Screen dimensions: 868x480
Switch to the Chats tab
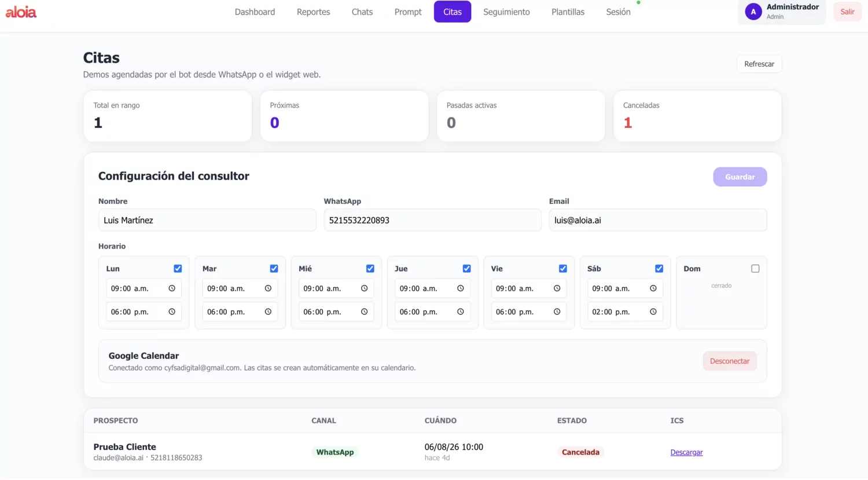coord(362,12)
